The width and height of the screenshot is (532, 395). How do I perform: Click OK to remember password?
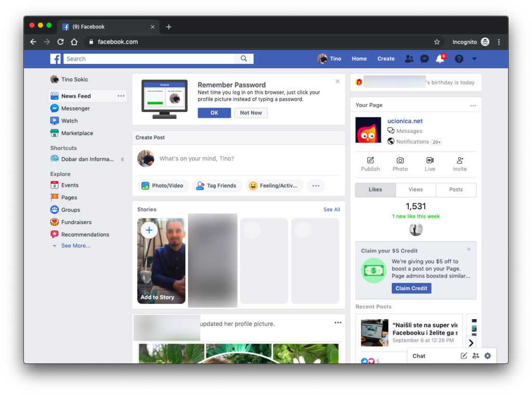[x=214, y=113]
